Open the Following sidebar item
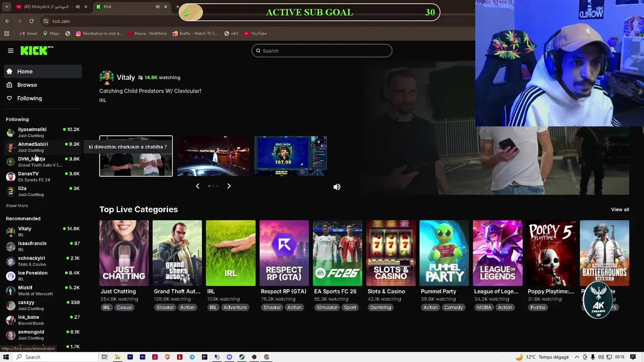Image resolution: width=644 pixels, height=362 pixels. pyautogui.click(x=43, y=99)
